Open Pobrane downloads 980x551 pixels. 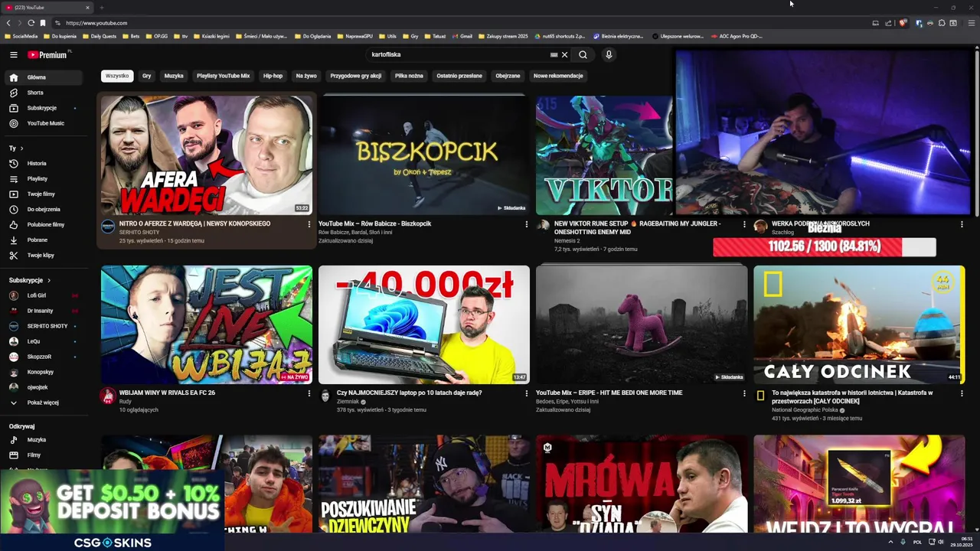click(37, 240)
